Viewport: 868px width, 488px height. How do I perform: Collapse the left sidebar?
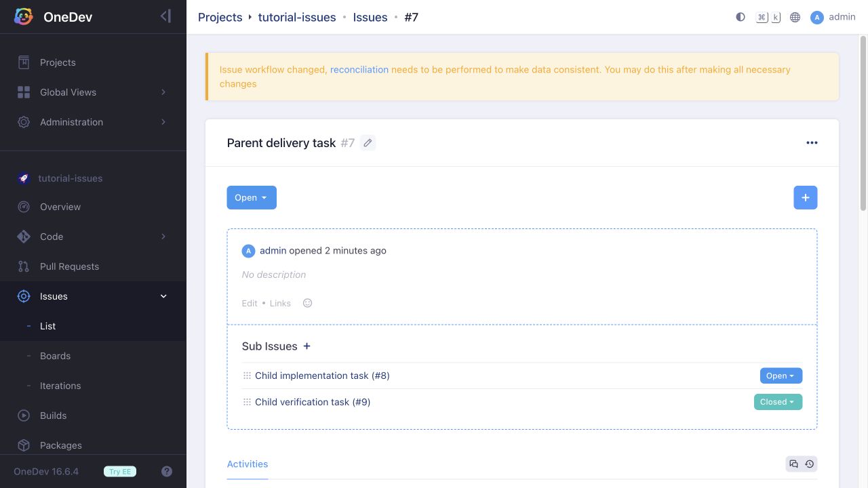pyautogui.click(x=165, y=16)
